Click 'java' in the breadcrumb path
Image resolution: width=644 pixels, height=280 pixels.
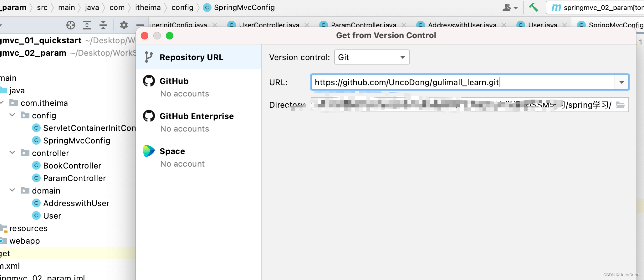(92, 8)
